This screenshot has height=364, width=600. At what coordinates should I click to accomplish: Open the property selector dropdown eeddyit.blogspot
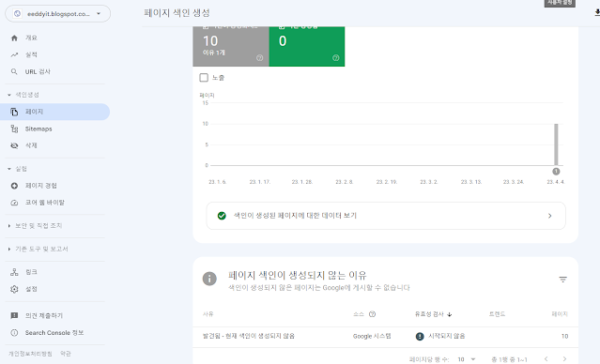coord(58,14)
